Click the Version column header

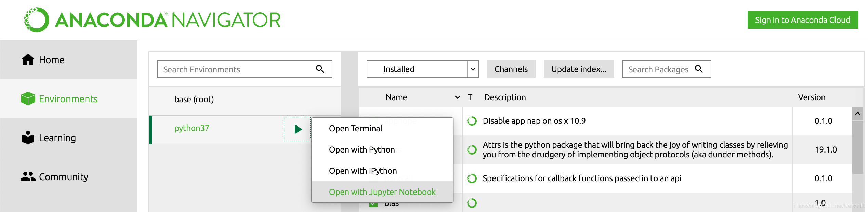tap(812, 97)
